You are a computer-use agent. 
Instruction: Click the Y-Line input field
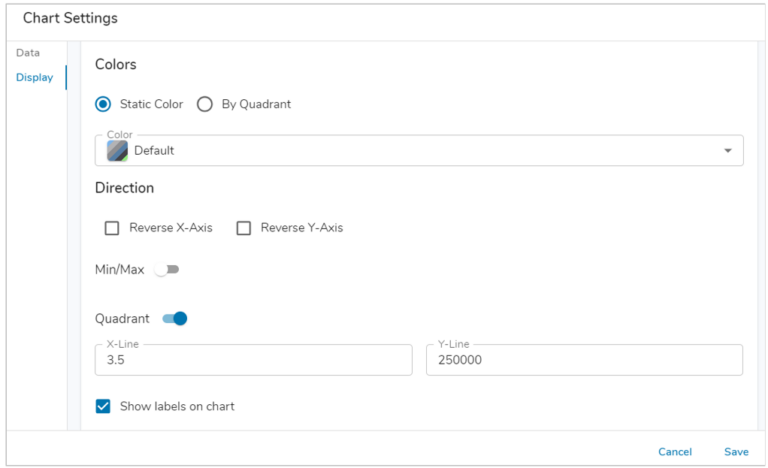[584, 360]
